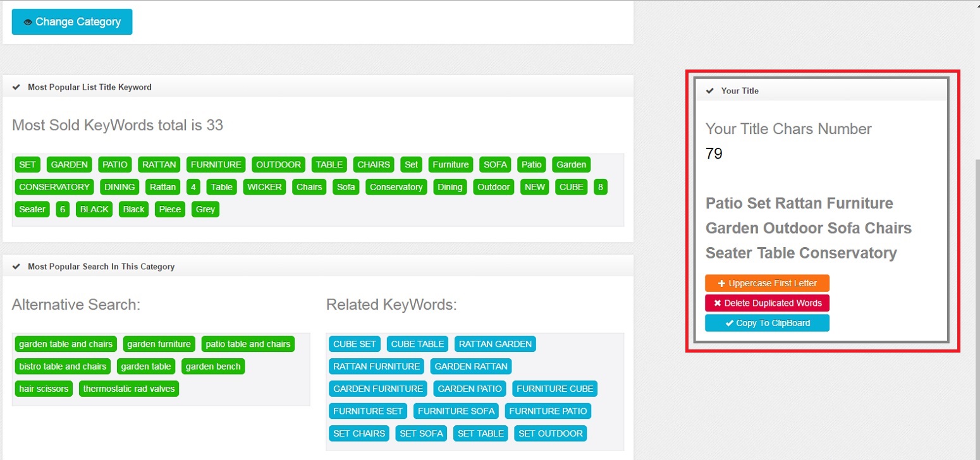Choose the 'garden table and chairs' search tag
This screenshot has height=460, width=980.
coord(66,344)
